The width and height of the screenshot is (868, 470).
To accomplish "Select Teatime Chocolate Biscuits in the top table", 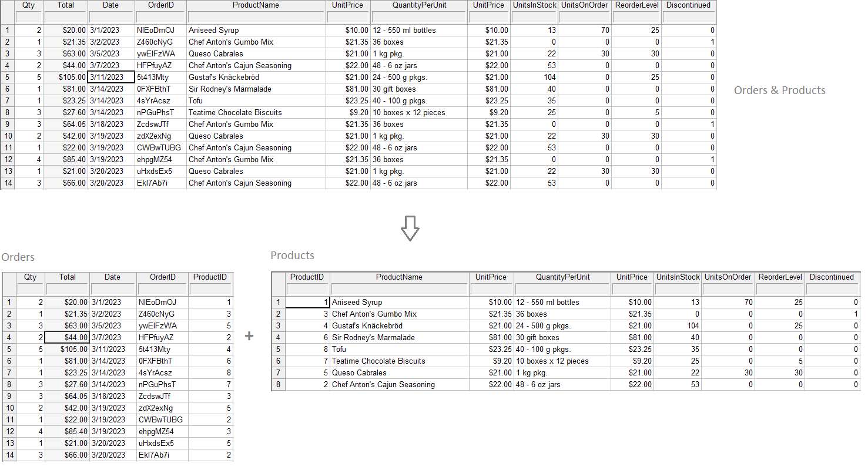I will tap(256, 112).
